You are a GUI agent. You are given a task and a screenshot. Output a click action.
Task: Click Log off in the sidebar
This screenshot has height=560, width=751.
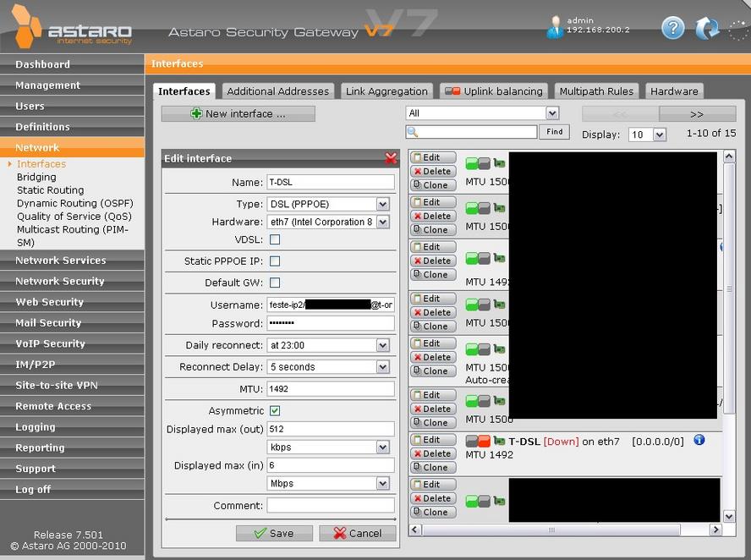[72, 489]
